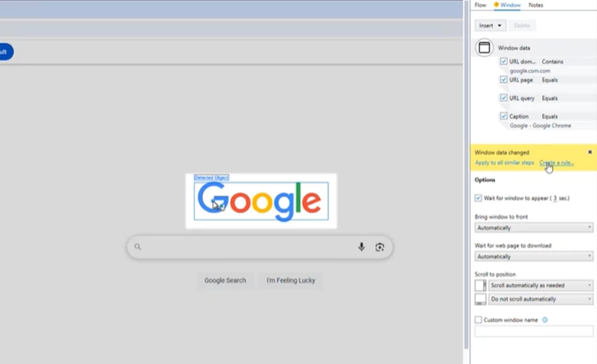Select the Window tab
This screenshot has height=364, width=597.
click(x=507, y=5)
